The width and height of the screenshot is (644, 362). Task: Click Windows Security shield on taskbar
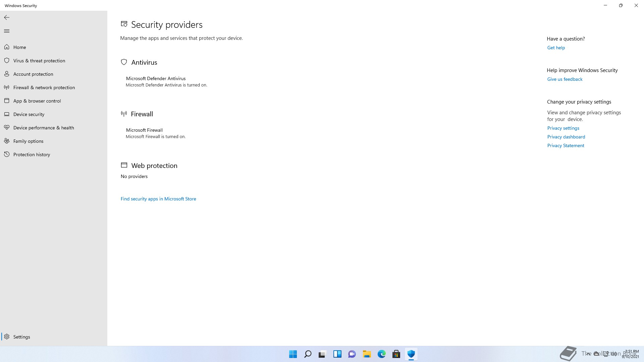click(411, 354)
